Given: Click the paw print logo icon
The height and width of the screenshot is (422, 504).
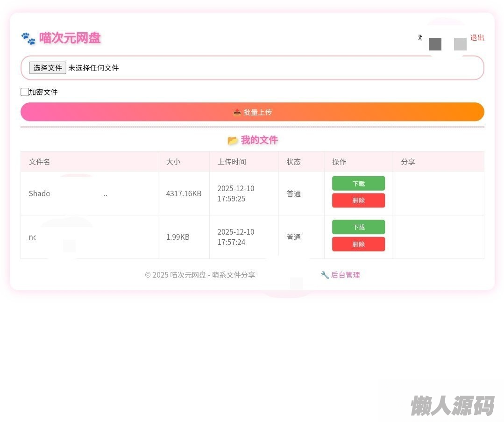Looking at the screenshot, I should tap(28, 38).
